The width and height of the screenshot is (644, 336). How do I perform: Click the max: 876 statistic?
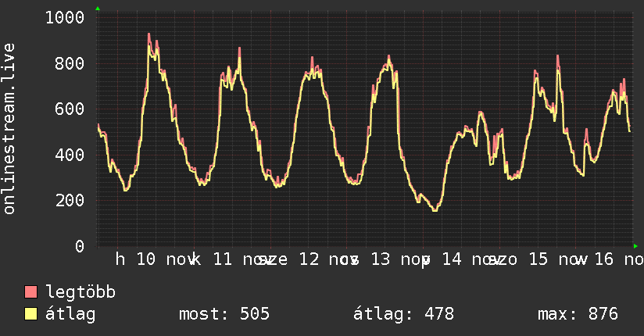point(578,314)
